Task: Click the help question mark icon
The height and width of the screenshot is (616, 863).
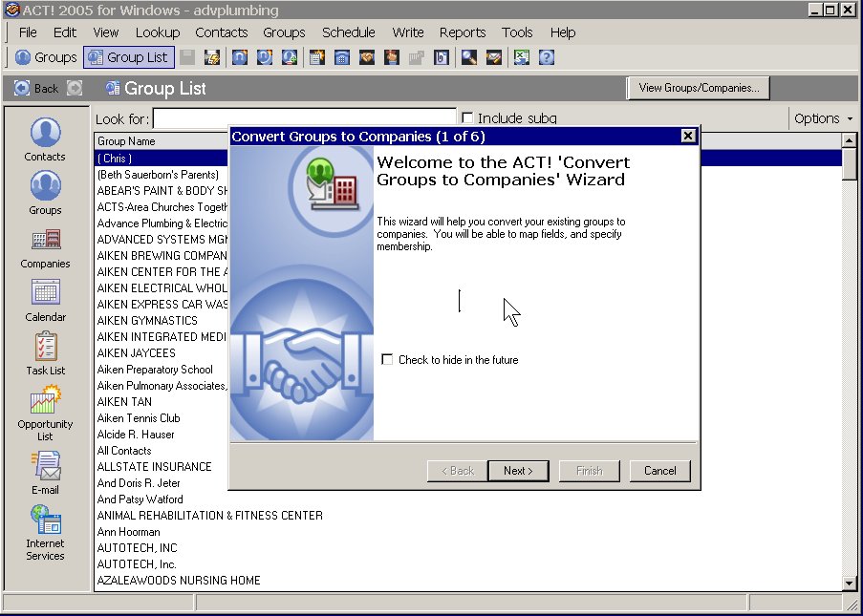Action: point(546,57)
